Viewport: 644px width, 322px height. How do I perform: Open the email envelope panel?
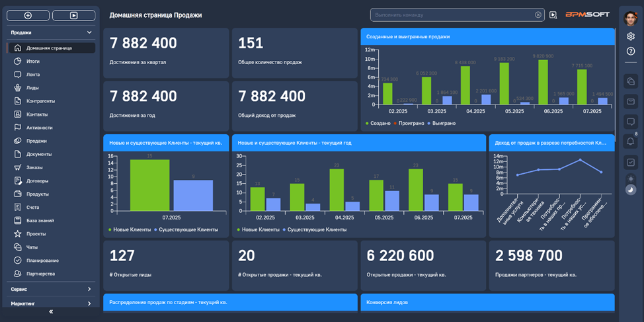click(631, 101)
